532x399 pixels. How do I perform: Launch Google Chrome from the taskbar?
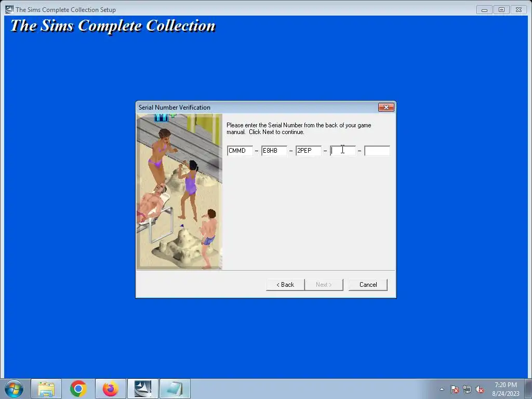(x=78, y=389)
